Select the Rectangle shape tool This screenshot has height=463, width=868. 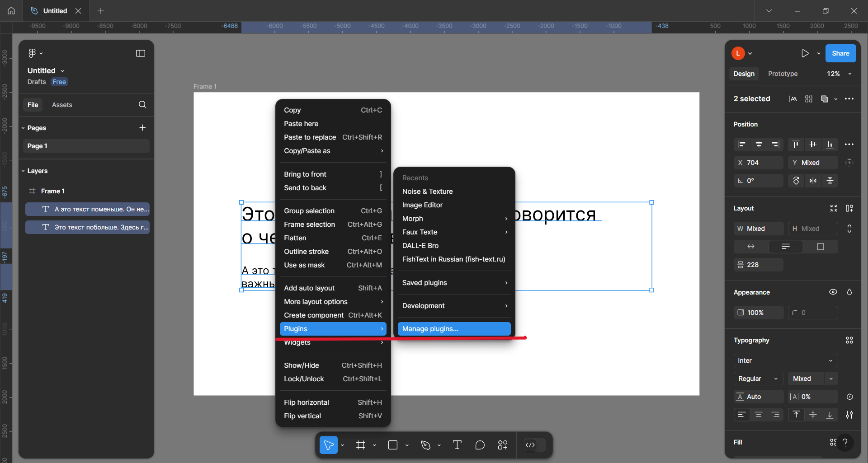(393, 445)
